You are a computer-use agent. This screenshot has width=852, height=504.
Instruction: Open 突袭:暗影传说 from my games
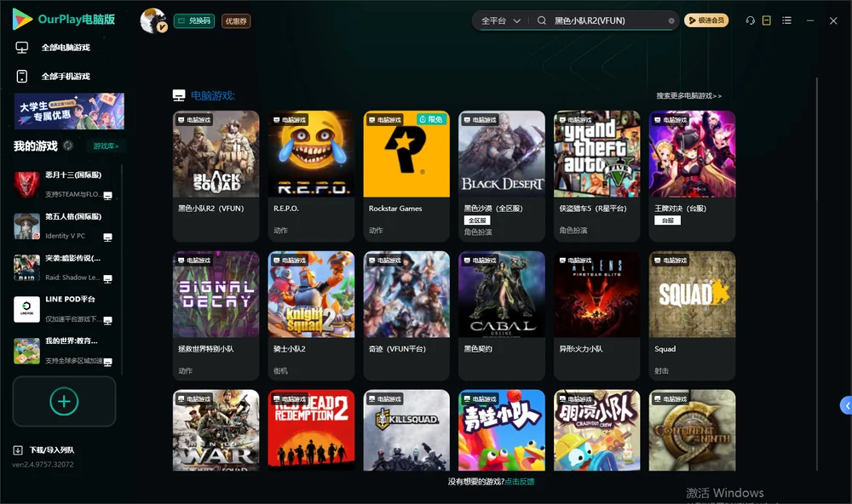tap(63, 267)
